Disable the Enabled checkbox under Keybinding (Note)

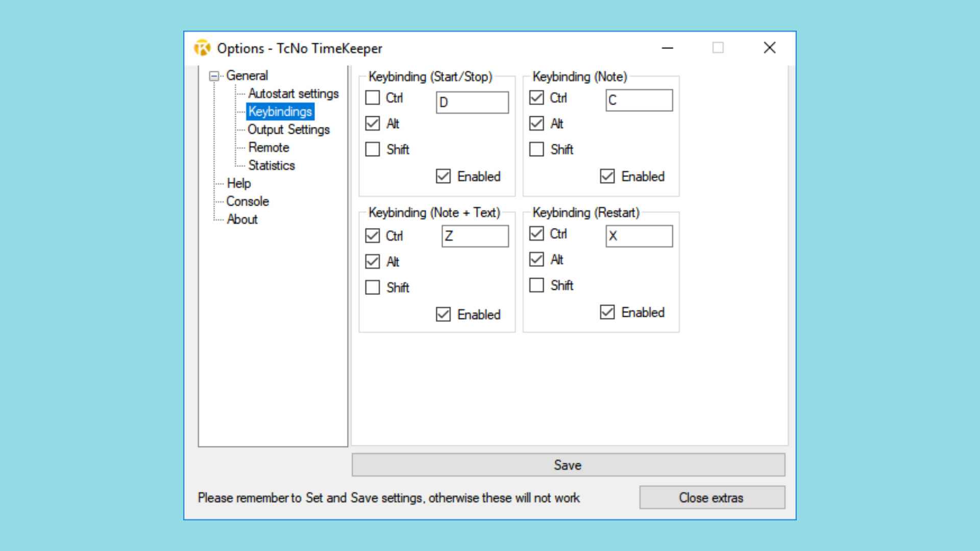607,176
